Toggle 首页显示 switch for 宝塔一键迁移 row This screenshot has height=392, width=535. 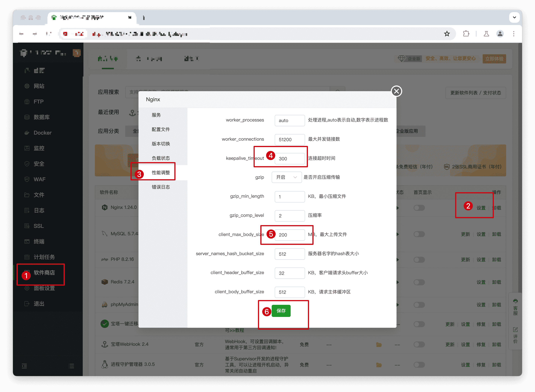coord(419,324)
